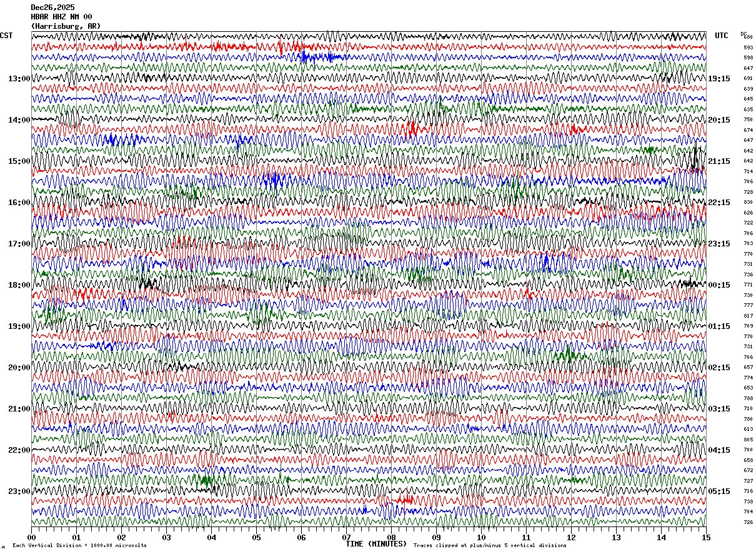756x554 pixels.
Task: Click the "Traces clipped at plus/minus 5 vertical divisions" note
Action: point(490,546)
